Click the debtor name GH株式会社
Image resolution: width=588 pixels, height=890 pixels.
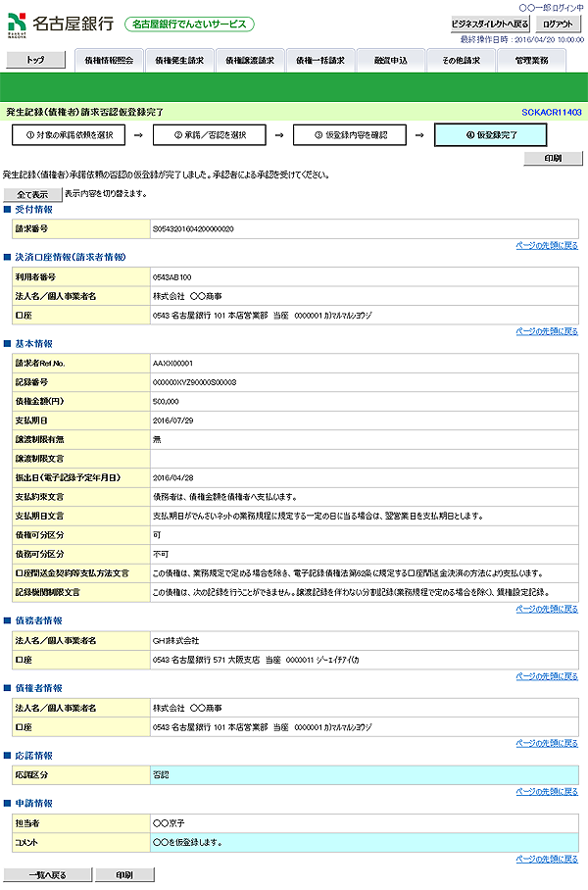pyautogui.click(x=176, y=641)
